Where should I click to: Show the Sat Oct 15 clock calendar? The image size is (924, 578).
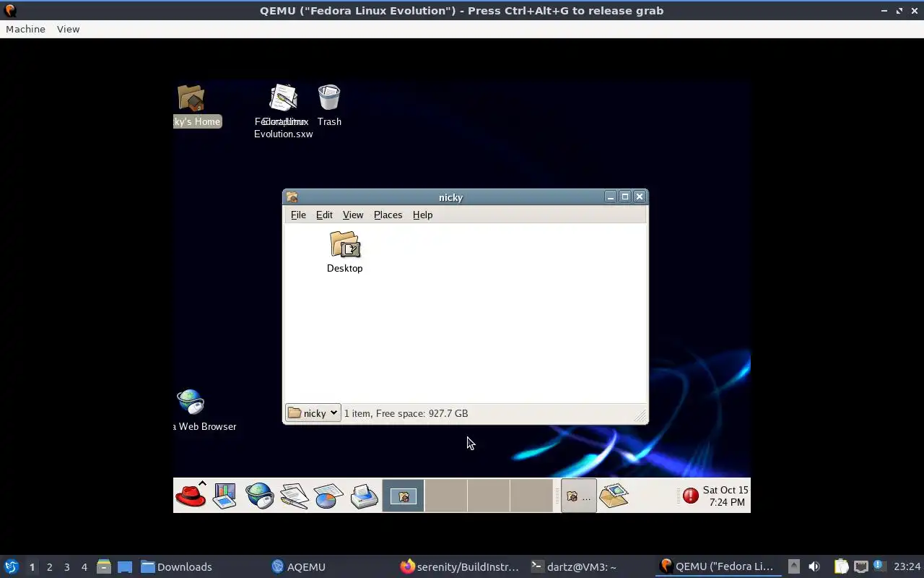point(725,496)
